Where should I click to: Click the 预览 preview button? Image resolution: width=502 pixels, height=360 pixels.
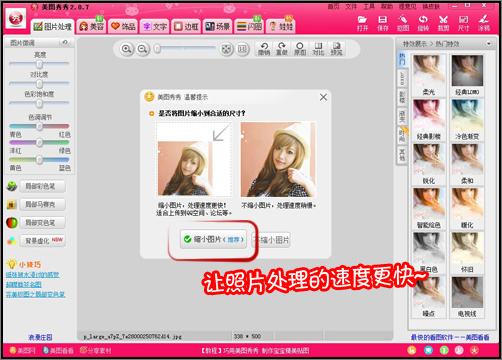point(336,49)
